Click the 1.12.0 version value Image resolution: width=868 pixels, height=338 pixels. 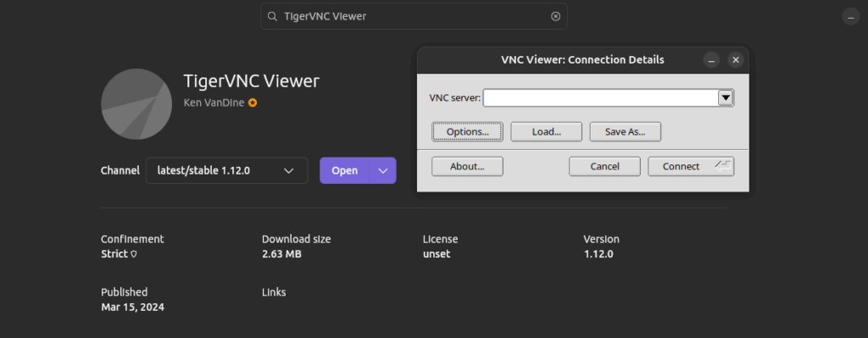click(x=598, y=254)
